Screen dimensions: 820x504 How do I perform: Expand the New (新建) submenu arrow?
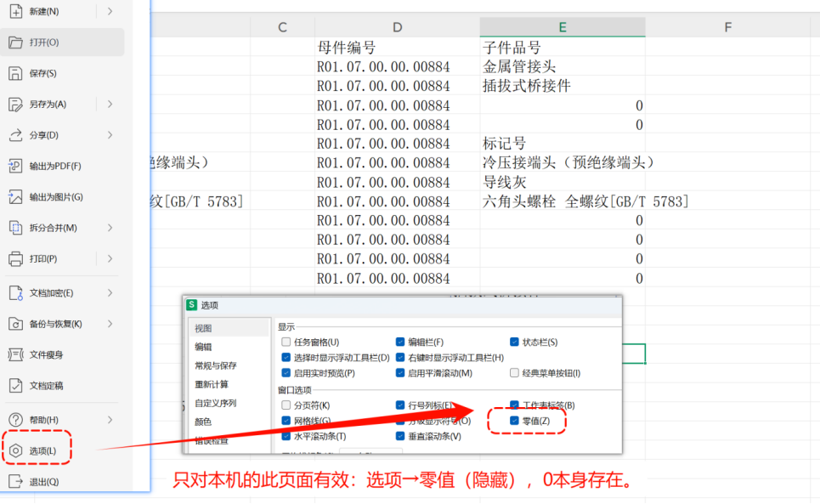tap(110, 11)
